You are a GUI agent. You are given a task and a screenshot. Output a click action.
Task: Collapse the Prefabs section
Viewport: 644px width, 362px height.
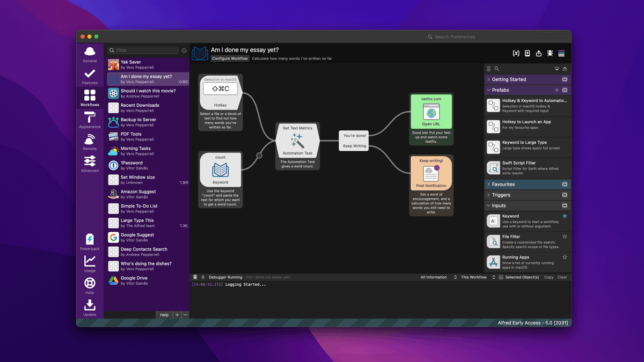[488, 90]
